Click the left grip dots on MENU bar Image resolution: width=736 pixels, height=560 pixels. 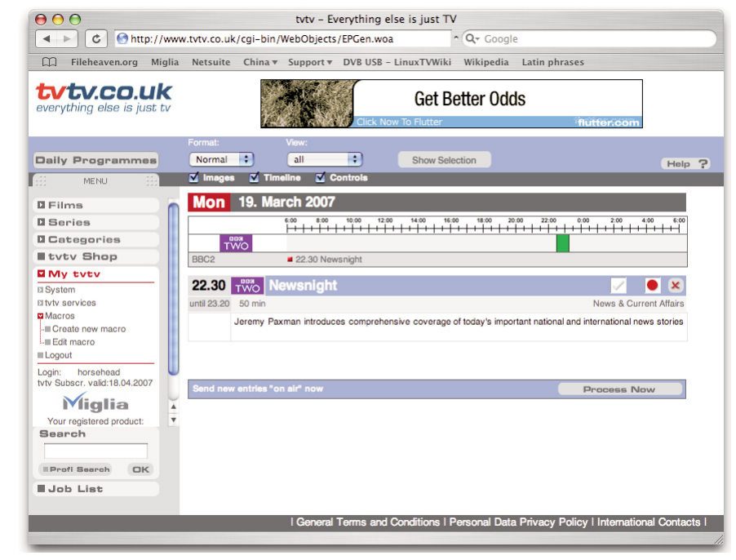[40, 180]
